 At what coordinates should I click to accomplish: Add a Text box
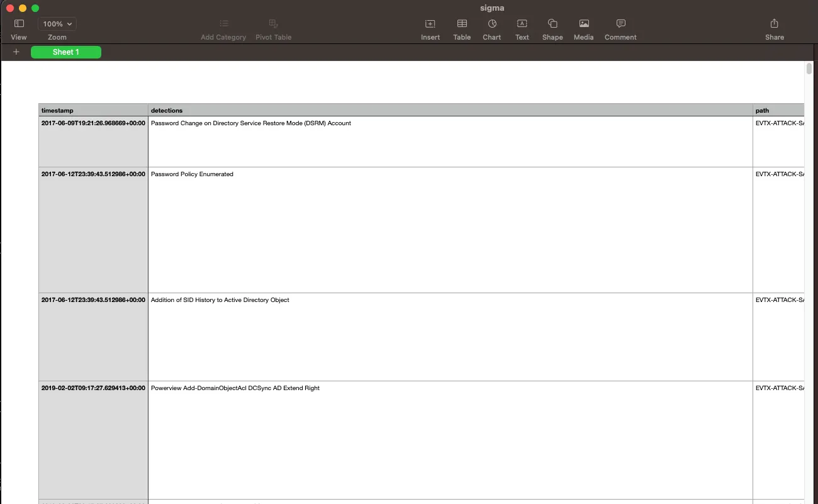[522, 24]
